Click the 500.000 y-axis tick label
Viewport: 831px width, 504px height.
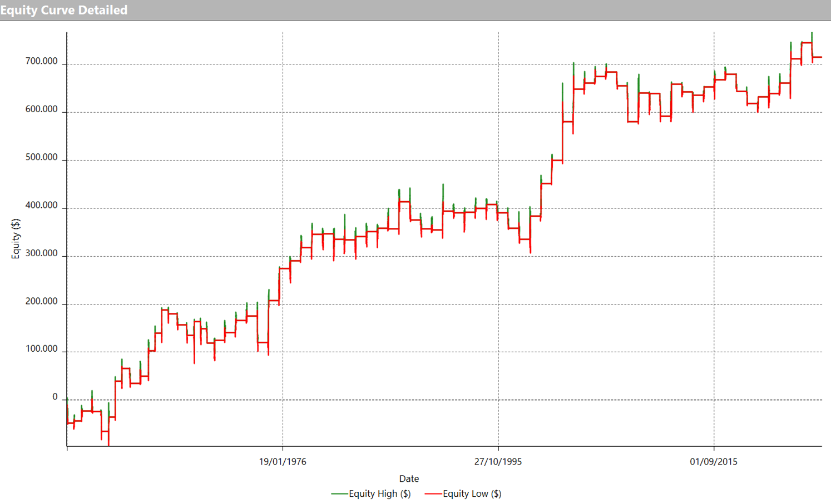coord(41,157)
